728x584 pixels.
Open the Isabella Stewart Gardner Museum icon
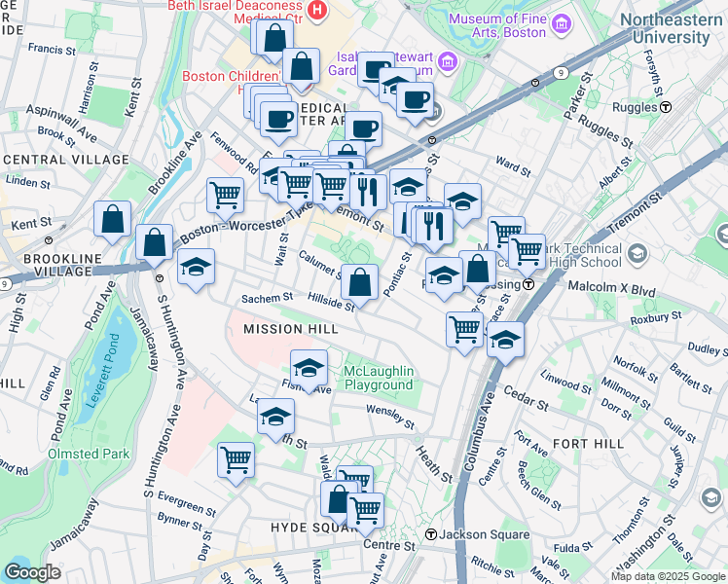click(448, 61)
